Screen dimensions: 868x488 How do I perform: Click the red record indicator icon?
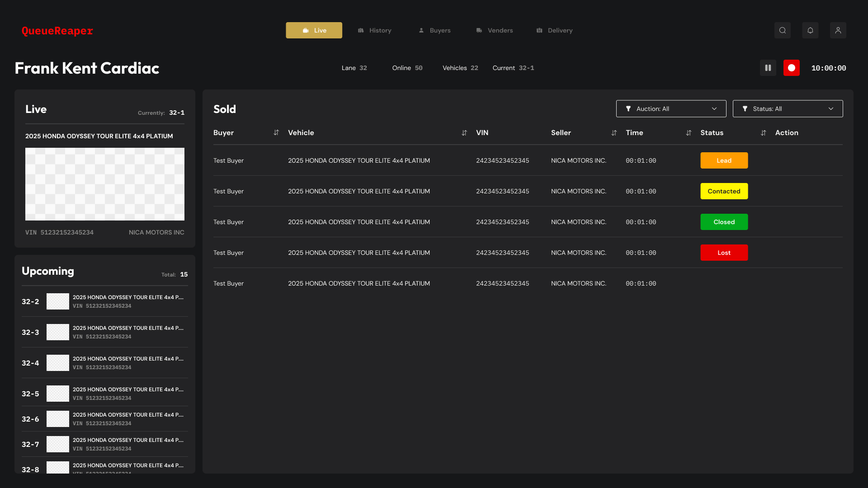coord(791,68)
